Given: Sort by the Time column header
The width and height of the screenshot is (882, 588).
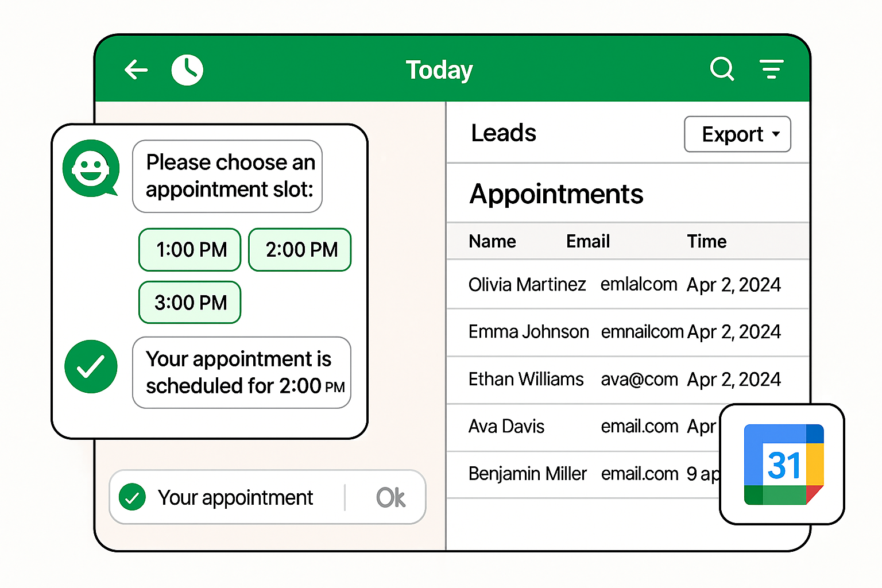Looking at the screenshot, I should click(x=706, y=241).
